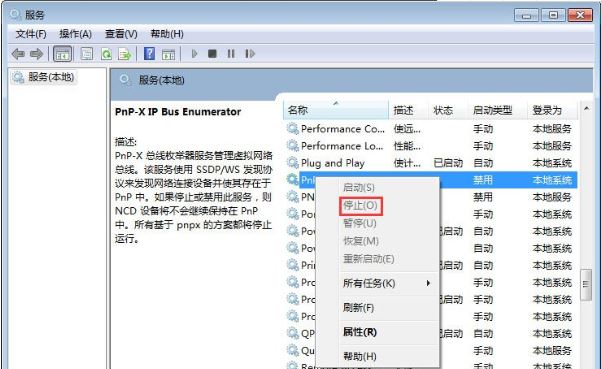
Task: Click the stop service square icon
Action: tap(212, 54)
